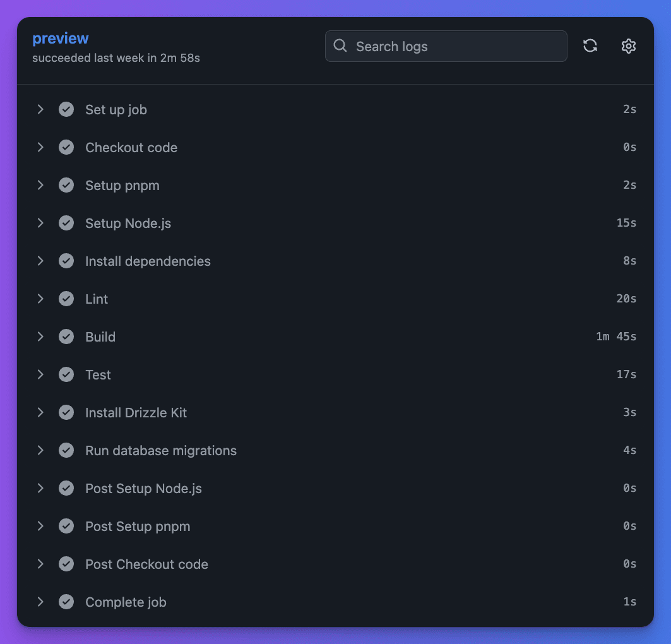Refresh logs with the circular arrows icon
671x644 pixels.
(x=590, y=46)
